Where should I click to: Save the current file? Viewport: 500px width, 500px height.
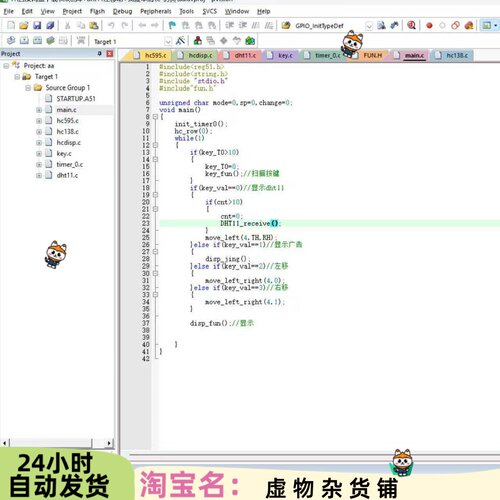tap(37, 25)
